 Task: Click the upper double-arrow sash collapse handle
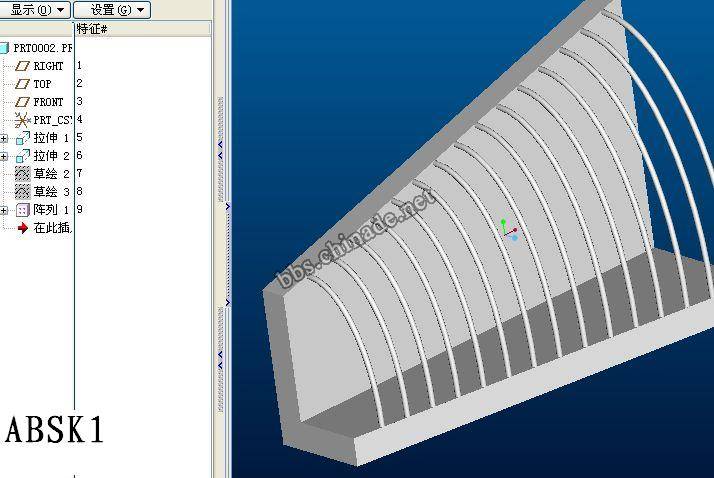tap(220, 150)
